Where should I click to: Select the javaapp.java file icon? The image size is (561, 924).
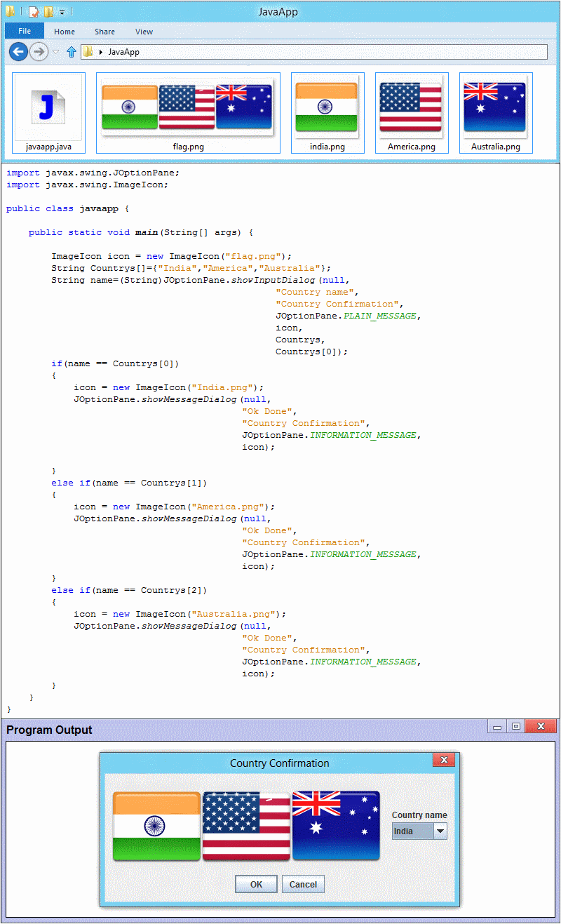click(x=48, y=107)
